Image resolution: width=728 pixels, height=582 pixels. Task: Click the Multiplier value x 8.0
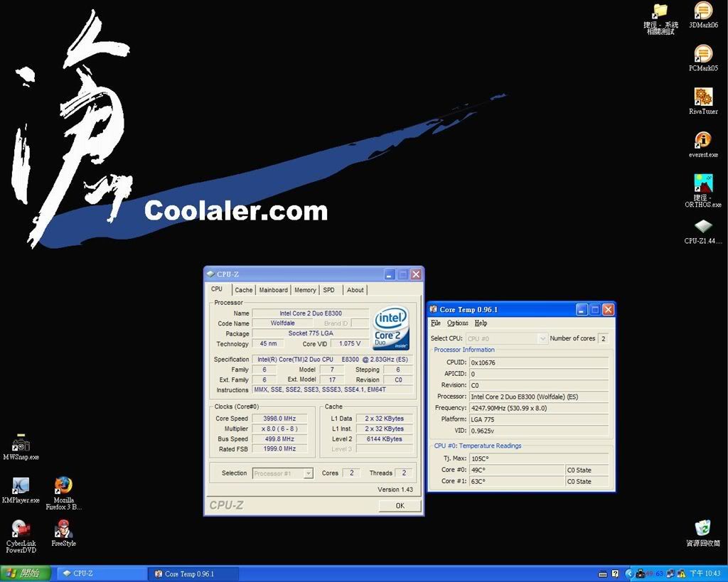[x=279, y=429]
